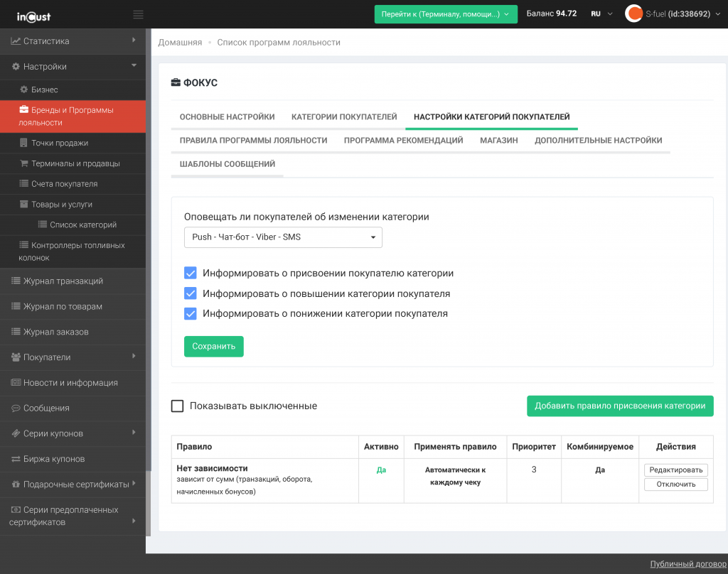Click the Business gear icon in sidebar

(24, 90)
